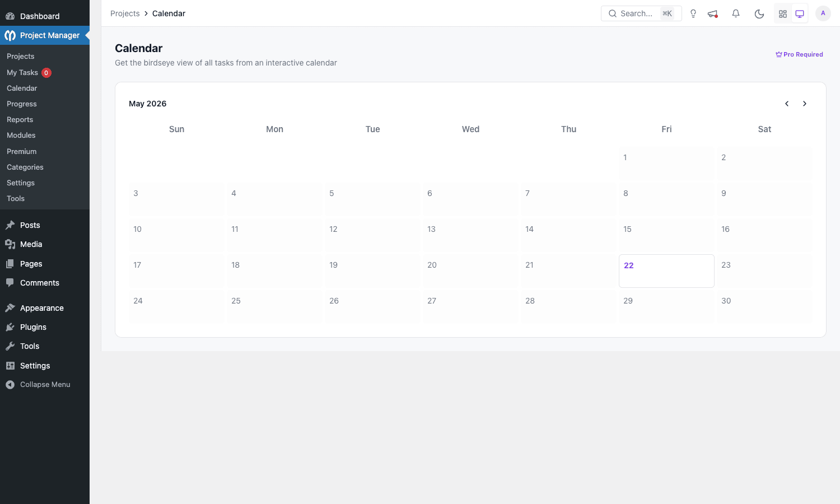
Task: Click the Pages icon in sidebar
Action: click(10, 264)
